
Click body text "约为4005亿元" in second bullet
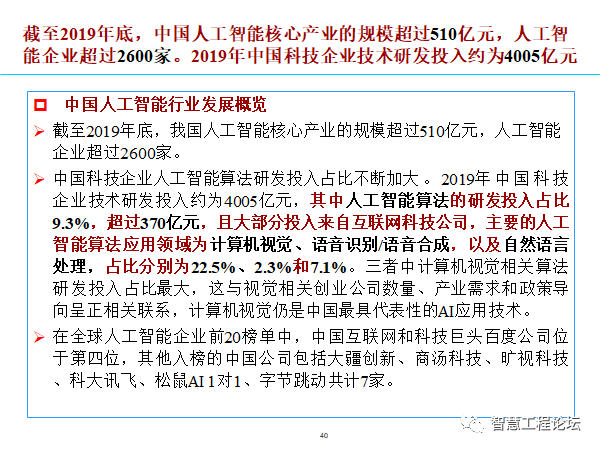(x=241, y=201)
